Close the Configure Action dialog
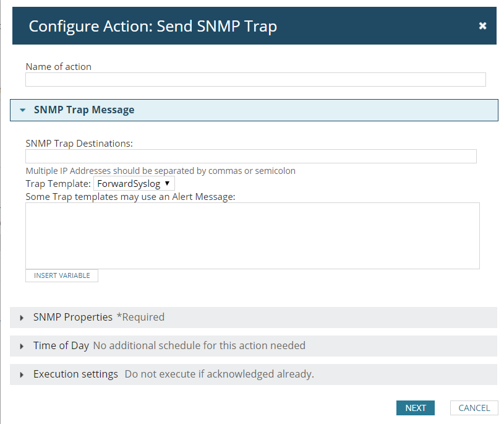 point(482,26)
